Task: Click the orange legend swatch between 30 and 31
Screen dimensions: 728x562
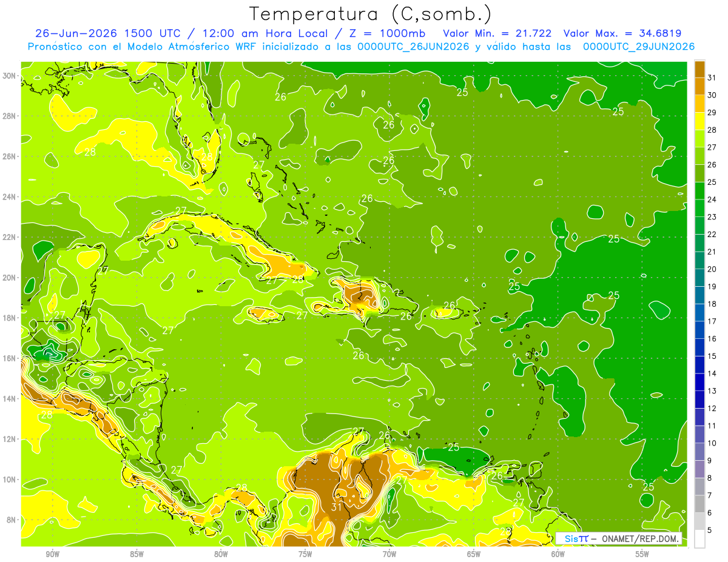Action: (699, 86)
